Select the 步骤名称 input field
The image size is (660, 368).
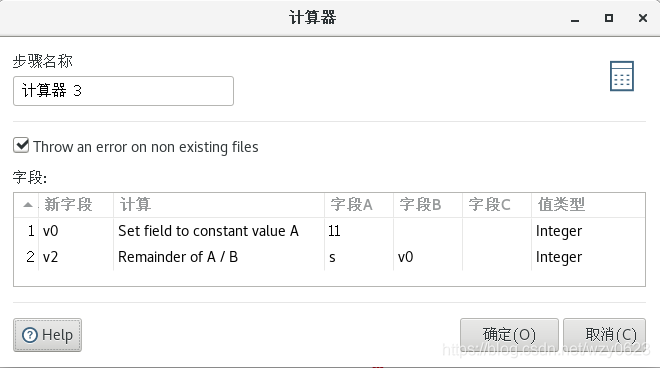[123, 91]
